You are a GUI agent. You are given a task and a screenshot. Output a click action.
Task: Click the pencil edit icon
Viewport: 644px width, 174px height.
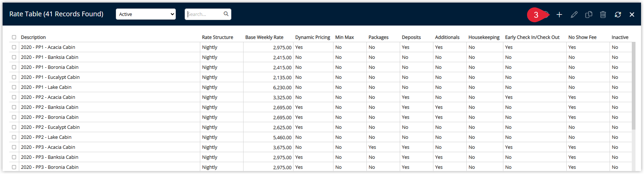click(574, 14)
